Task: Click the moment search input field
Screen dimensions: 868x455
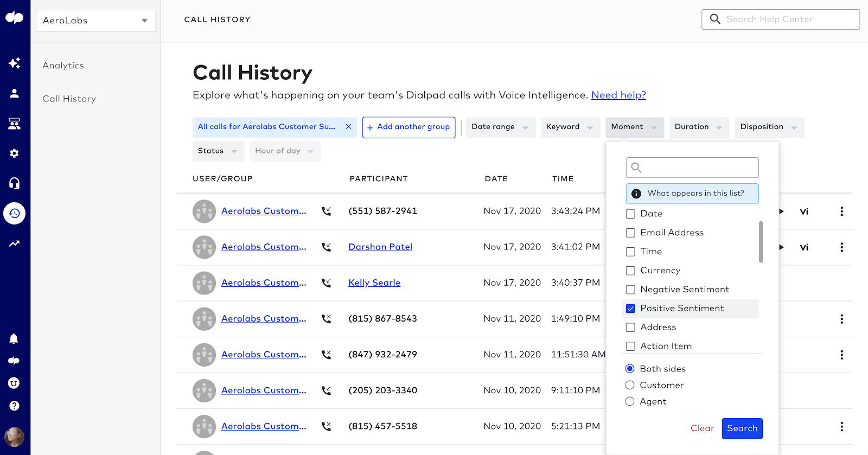Action: click(x=692, y=168)
